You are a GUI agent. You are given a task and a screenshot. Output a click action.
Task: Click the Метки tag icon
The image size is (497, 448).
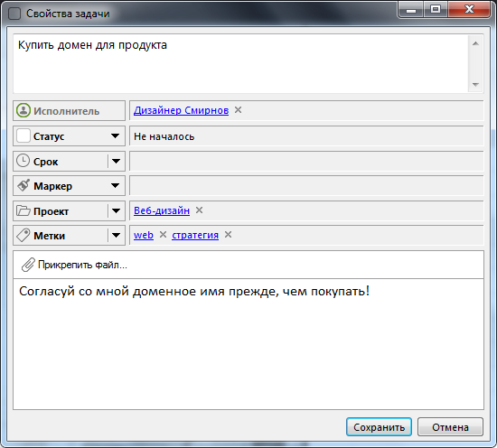click(23, 236)
